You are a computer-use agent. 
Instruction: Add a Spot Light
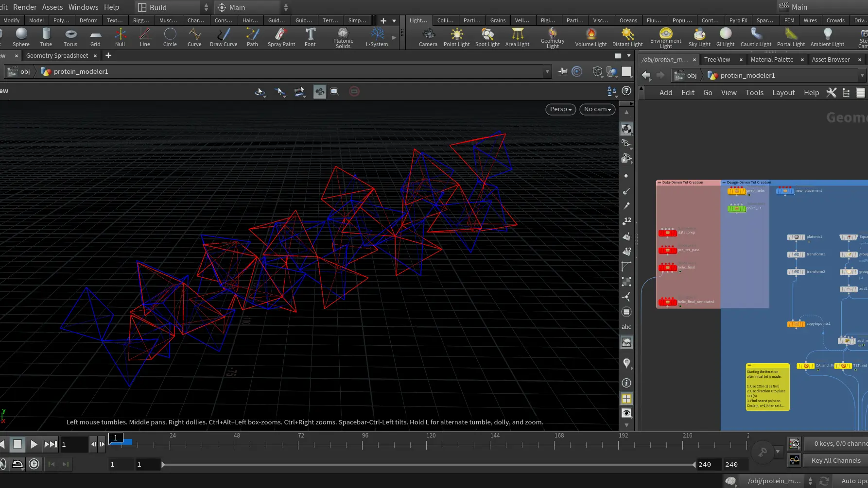click(x=487, y=37)
